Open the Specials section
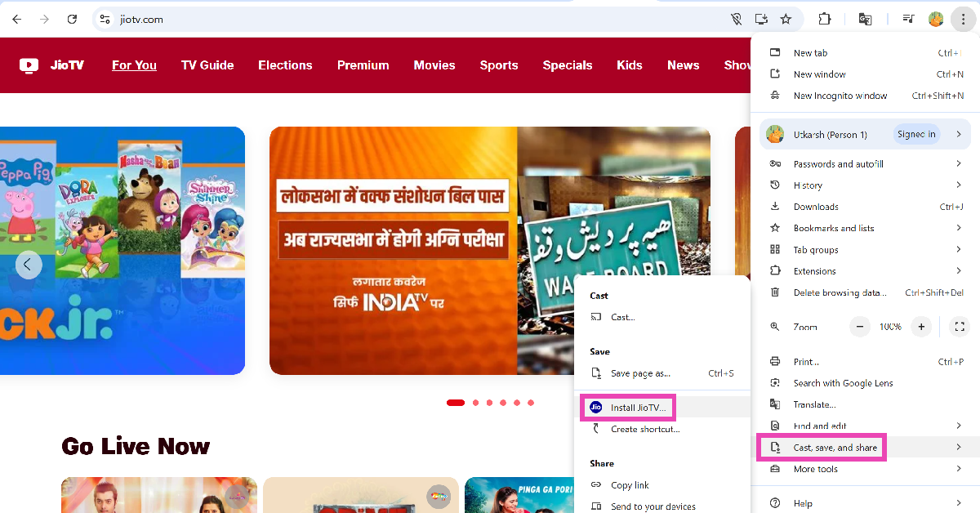Screen dimensions: 980x513 coord(568,65)
